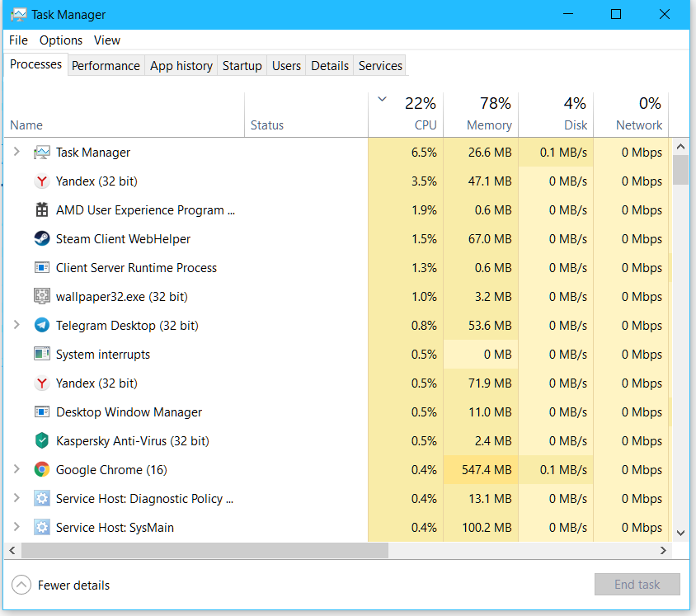Image resolution: width=696 pixels, height=616 pixels.
Task: Click the Service Host: Diagnostic Policy gear icon
Action: [x=42, y=498]
